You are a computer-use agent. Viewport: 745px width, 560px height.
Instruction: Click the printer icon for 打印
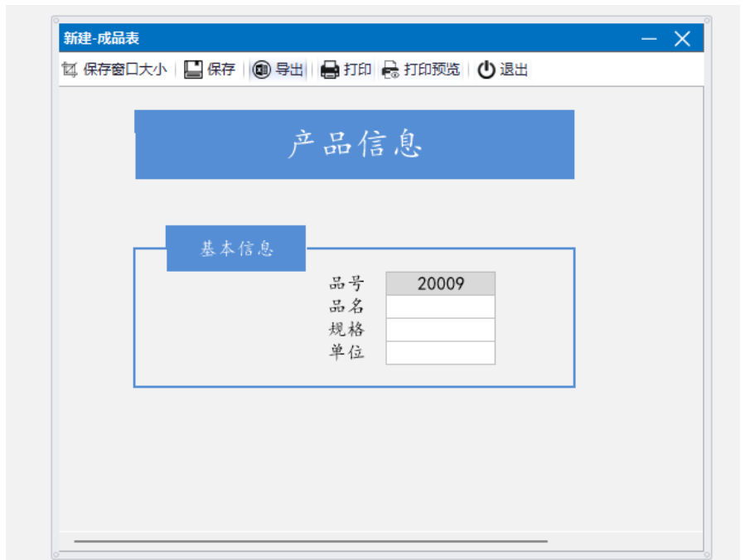330,70
